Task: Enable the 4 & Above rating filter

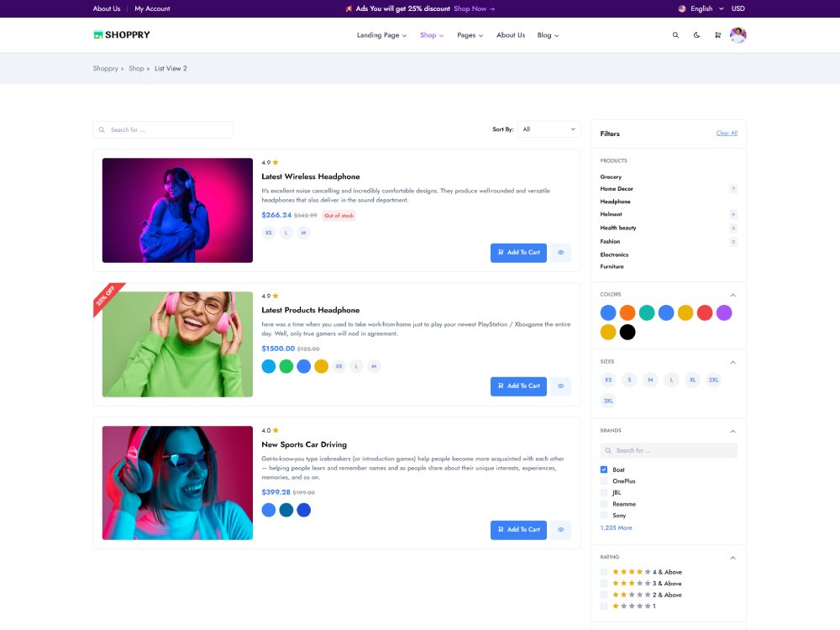Action: 604,572
